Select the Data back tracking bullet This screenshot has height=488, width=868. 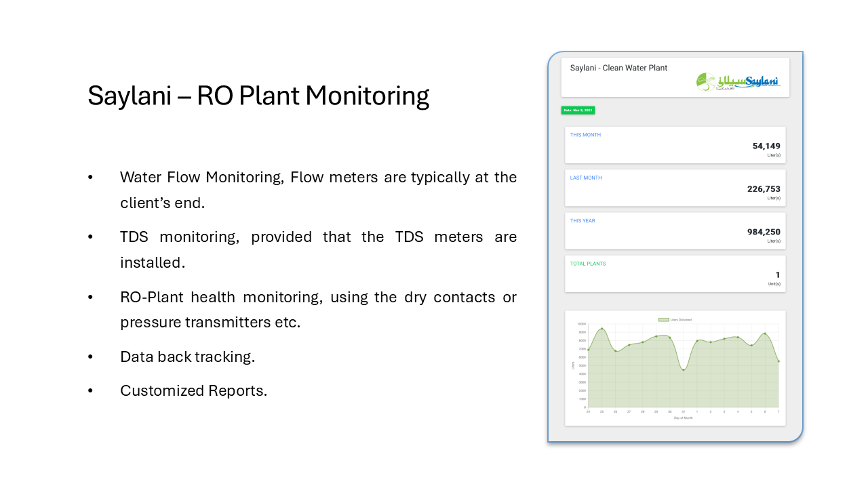pyautogui.click(x=187, y=357)
